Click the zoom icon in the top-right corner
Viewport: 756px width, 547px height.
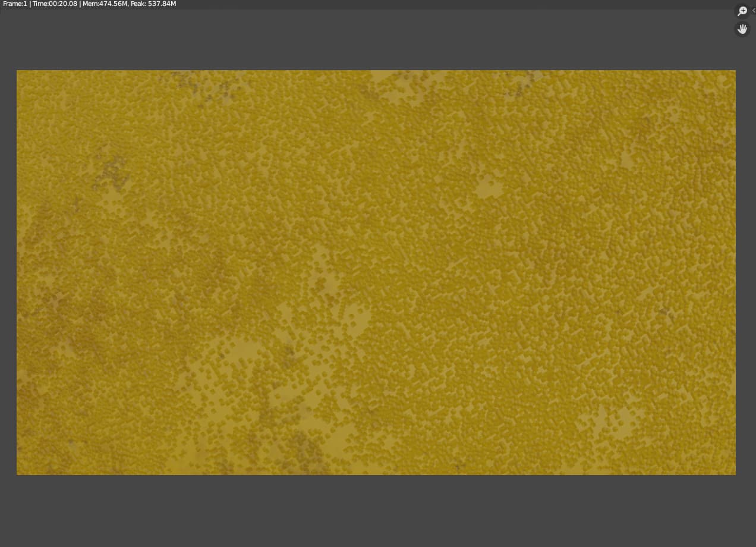pos(742,11)
